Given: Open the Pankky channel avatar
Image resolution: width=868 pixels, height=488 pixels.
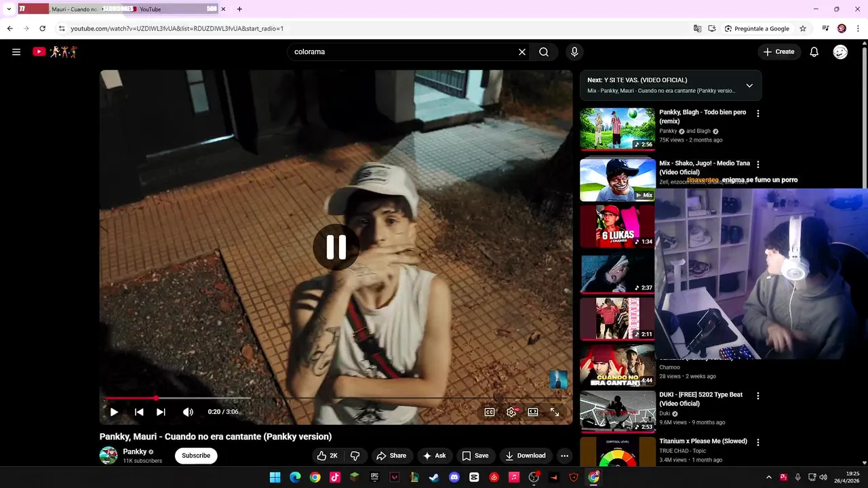Looking at the screenshot, I should (x=108, y=455).
